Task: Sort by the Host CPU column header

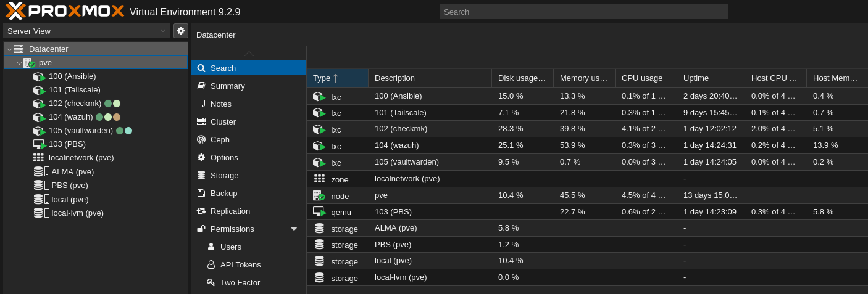Action: coord(775,78)
